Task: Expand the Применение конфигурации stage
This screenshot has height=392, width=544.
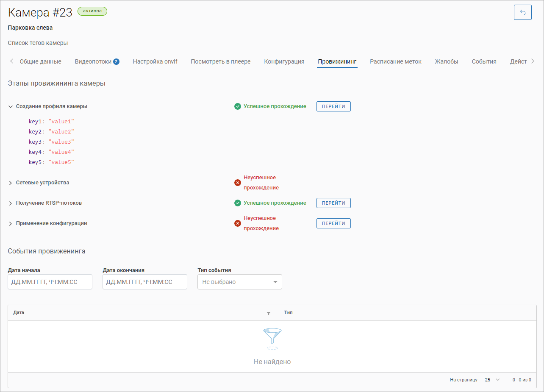Action: coord(11,224)
